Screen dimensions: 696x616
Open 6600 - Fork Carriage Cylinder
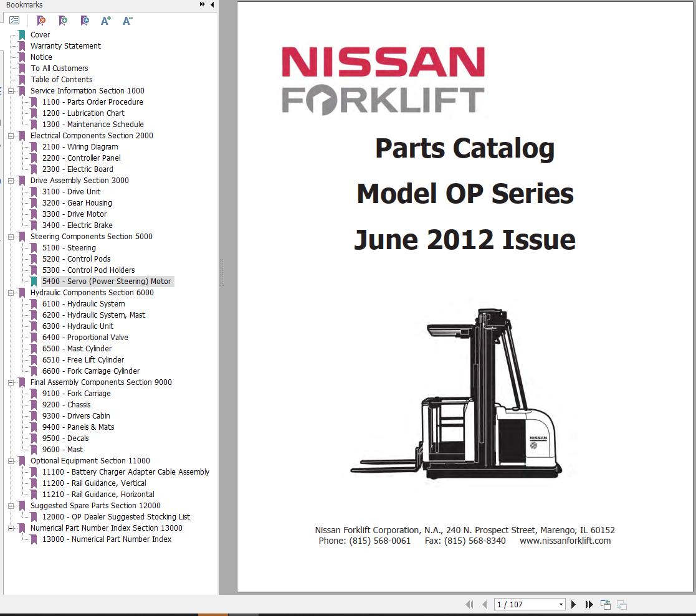tap(91, 371)
